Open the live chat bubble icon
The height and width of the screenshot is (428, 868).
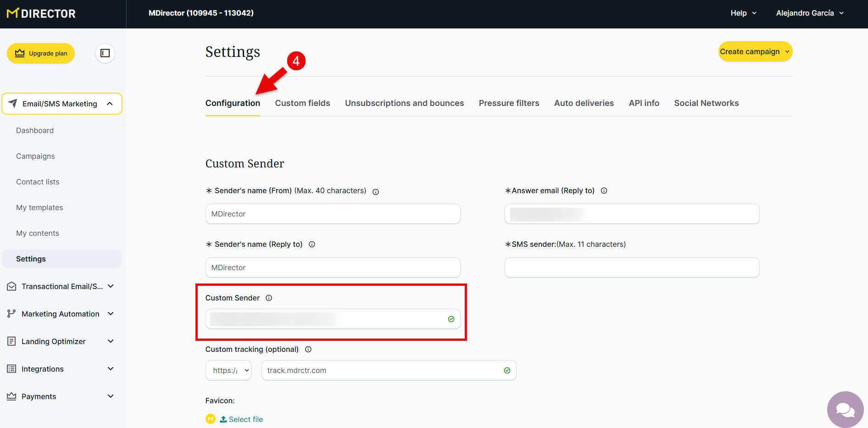click(x=845, y=409)
